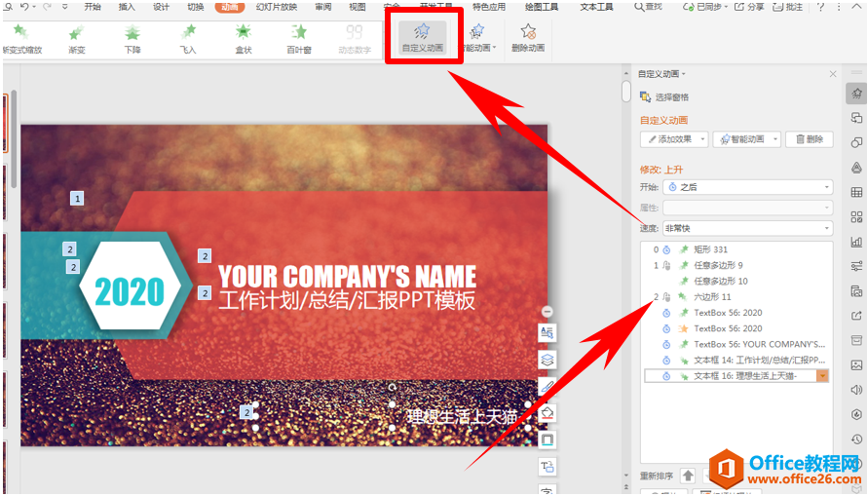Switch to the 幻灯片放映 ribbon tab
This screenshot has width=868, height=496.
[277, 7]
